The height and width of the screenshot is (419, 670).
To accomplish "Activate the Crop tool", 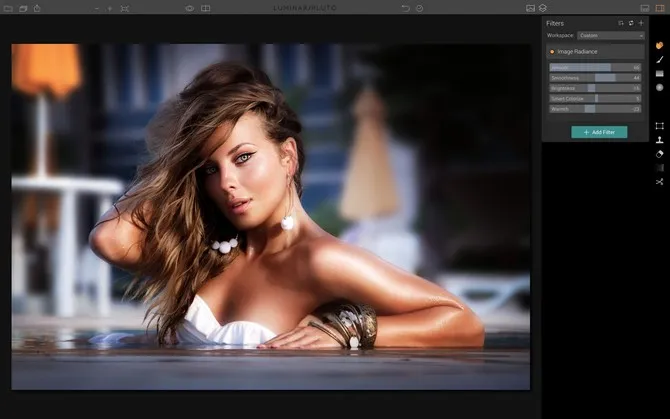I will (660, 126).
